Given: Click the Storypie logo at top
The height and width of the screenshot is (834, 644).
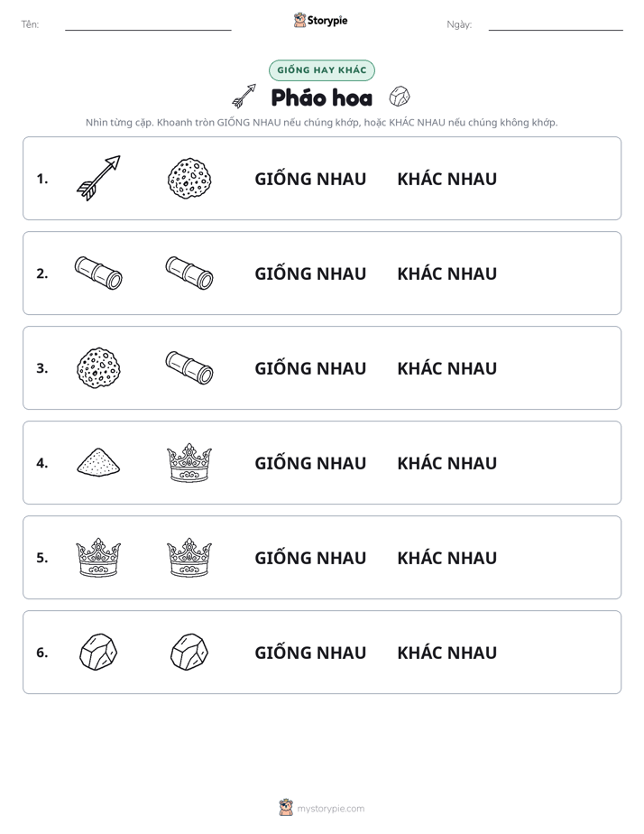Looking at the screenshot, I should point(321,20).
